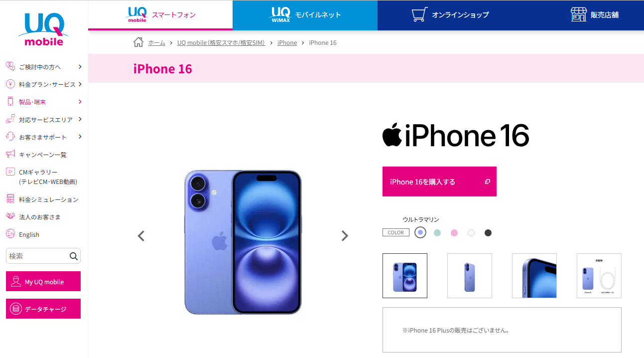Click the キャンペーン一覧 megaphone icon

coord(10,154)
